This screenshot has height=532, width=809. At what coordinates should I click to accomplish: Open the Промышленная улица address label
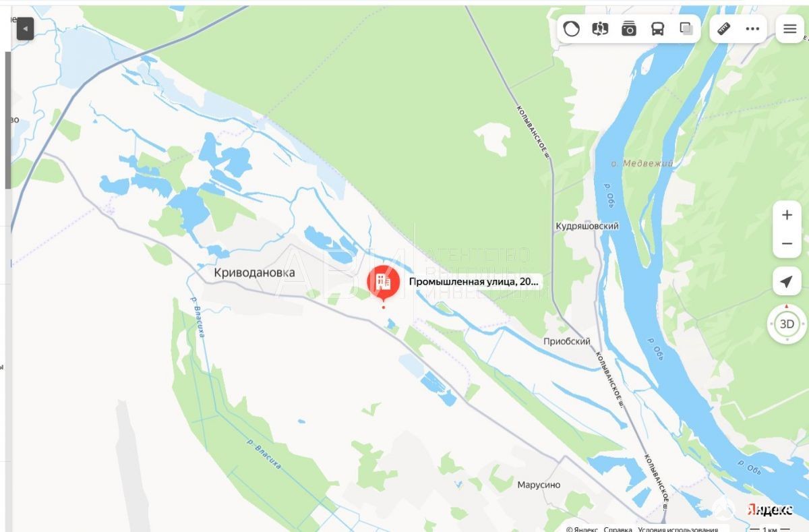474,282
